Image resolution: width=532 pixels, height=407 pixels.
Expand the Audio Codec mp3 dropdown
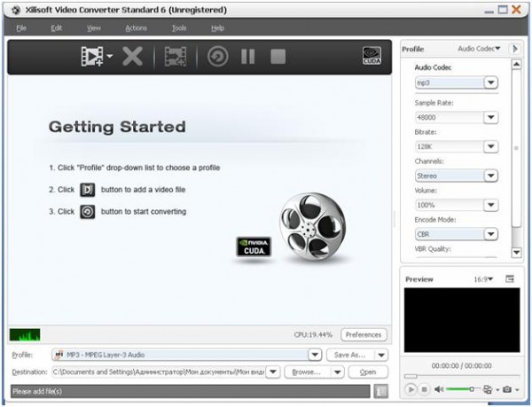point(490,82)
